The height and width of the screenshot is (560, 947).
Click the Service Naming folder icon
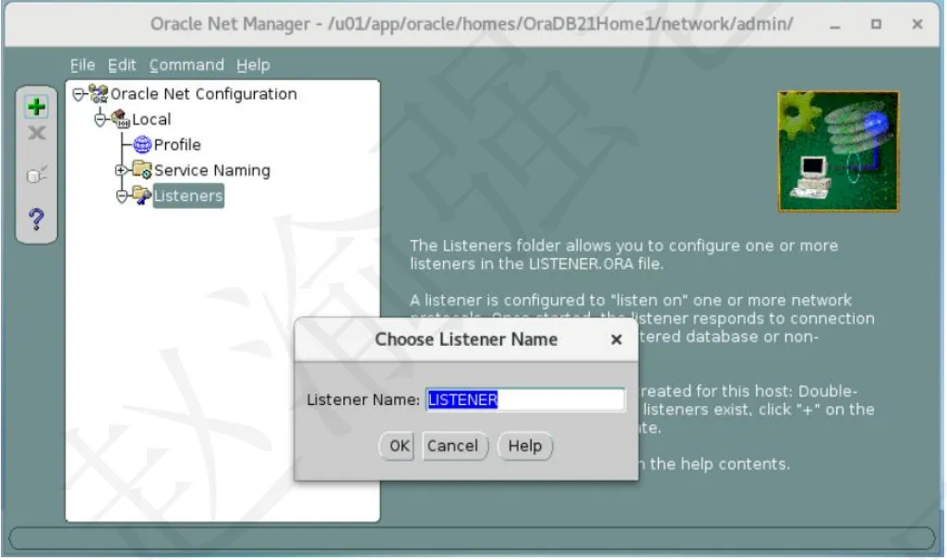pos(142,170)
